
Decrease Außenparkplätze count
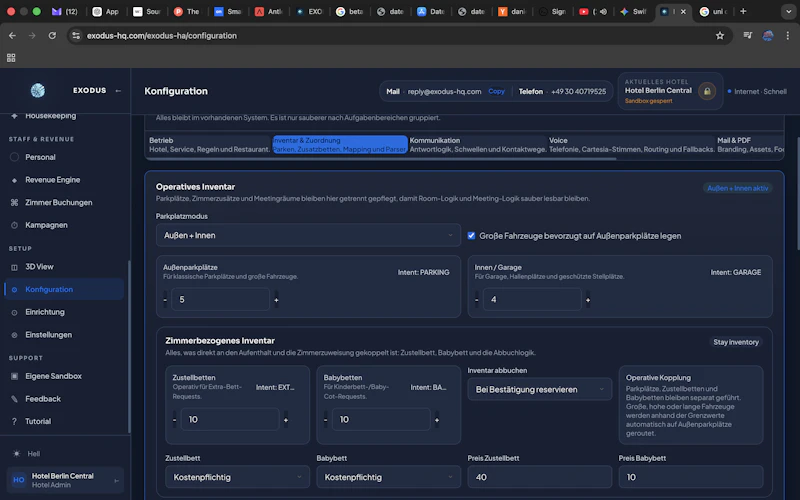click(x=165, y=299)
